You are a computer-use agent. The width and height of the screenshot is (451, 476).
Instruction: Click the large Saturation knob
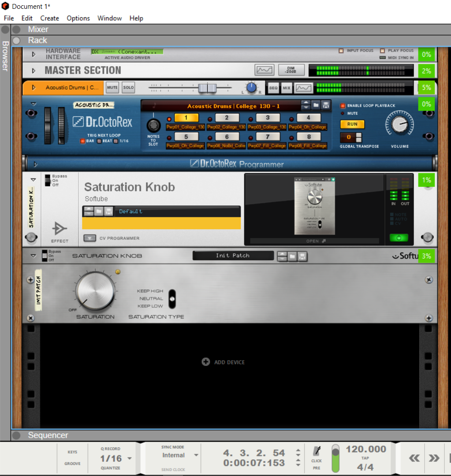(x=95, y=290)
